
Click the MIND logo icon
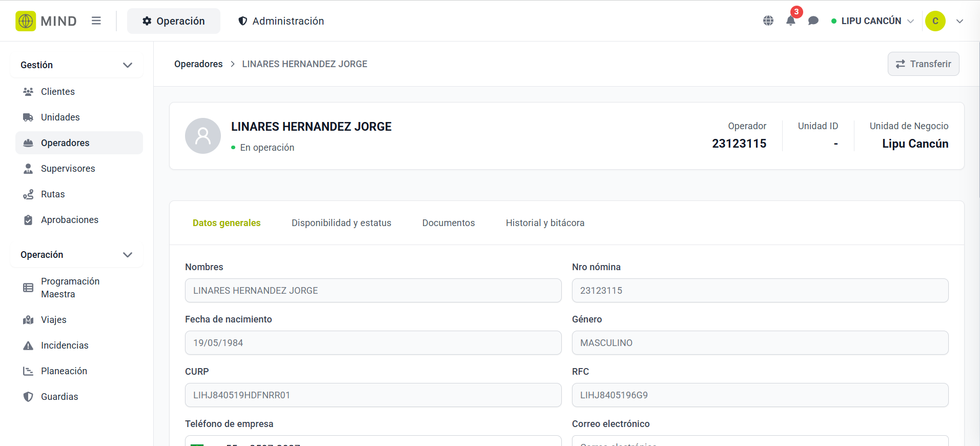tap(26, 21)
